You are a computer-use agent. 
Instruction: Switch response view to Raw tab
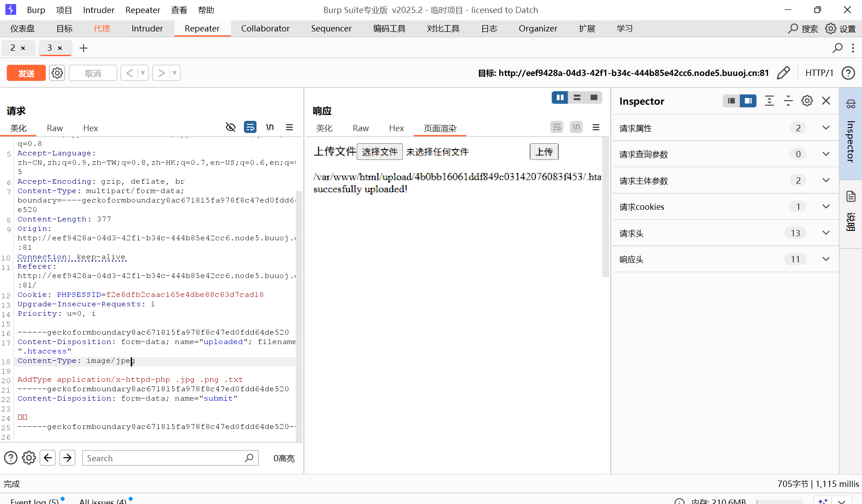361,128
